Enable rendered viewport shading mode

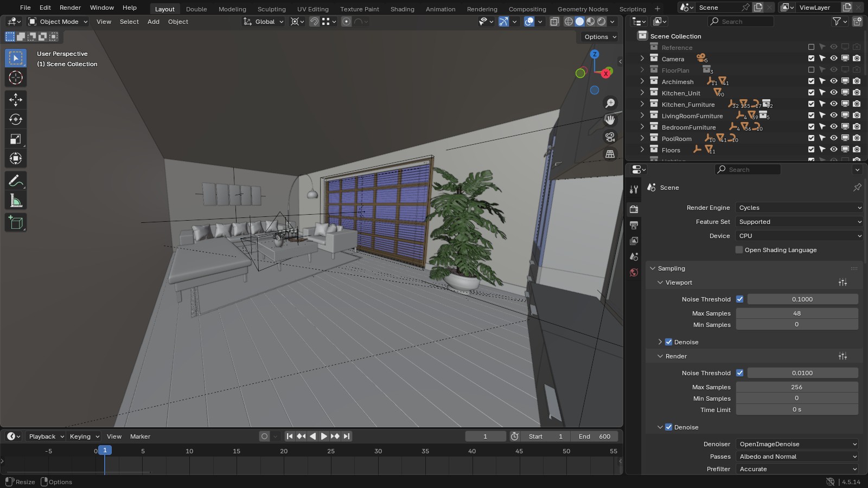602,22
